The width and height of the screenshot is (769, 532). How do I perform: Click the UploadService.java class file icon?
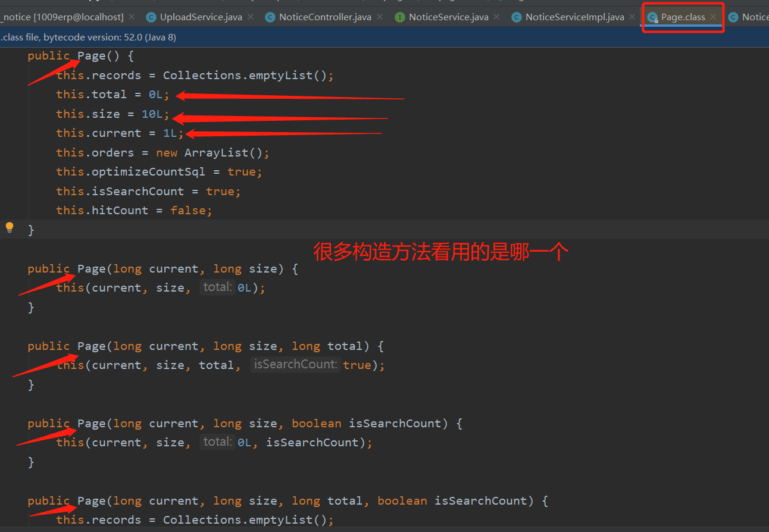151,17
